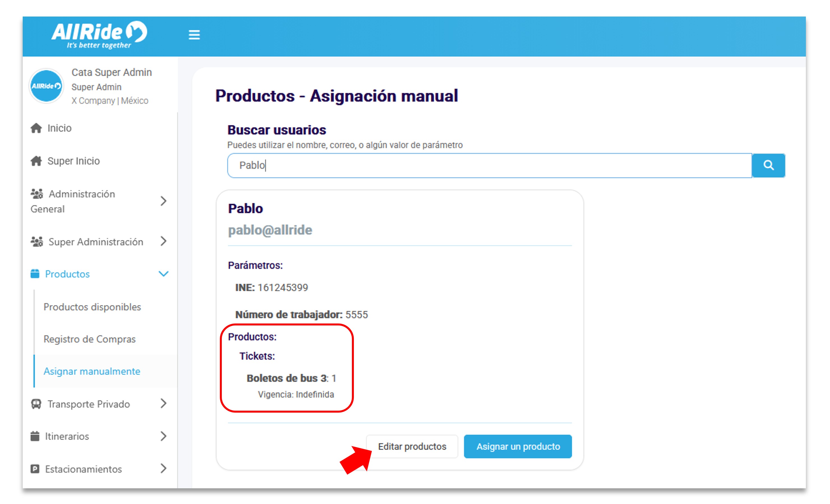This screenshot has width=830, height=504.
Task: Click the Inicio home icon
Action: [x=36, y=128]
